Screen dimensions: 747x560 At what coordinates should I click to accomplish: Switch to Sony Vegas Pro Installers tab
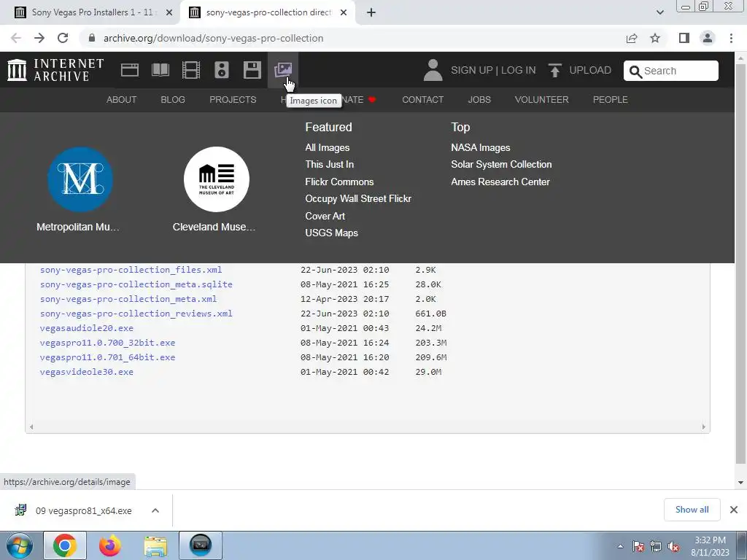click(x=90, y=12)
